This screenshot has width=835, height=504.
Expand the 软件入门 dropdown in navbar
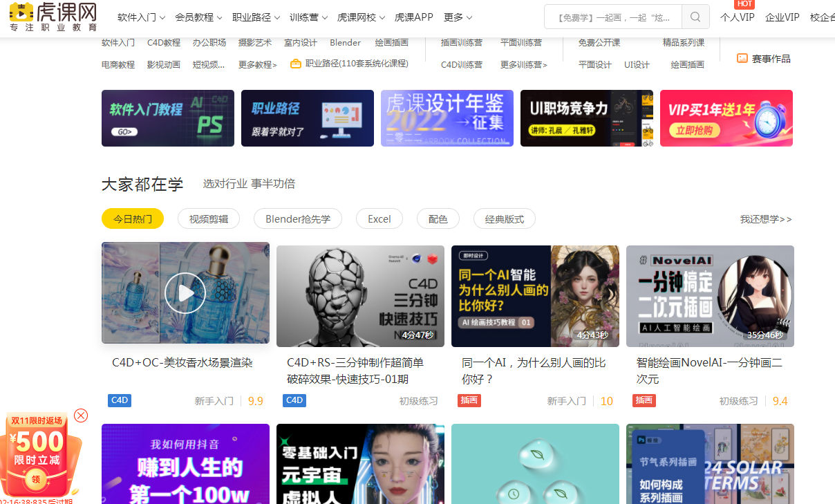click(141, 17)
